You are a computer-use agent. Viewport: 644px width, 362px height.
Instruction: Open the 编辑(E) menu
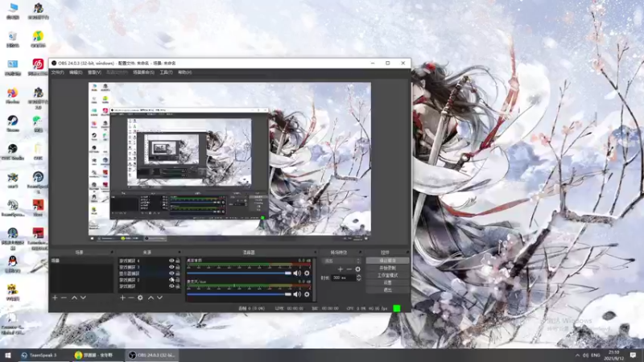[76, 72]
